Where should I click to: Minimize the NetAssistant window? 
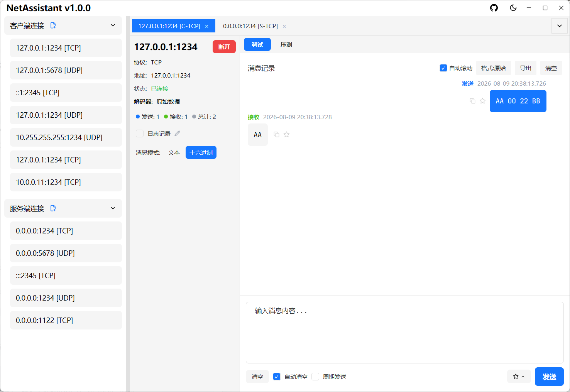[529, 8]
